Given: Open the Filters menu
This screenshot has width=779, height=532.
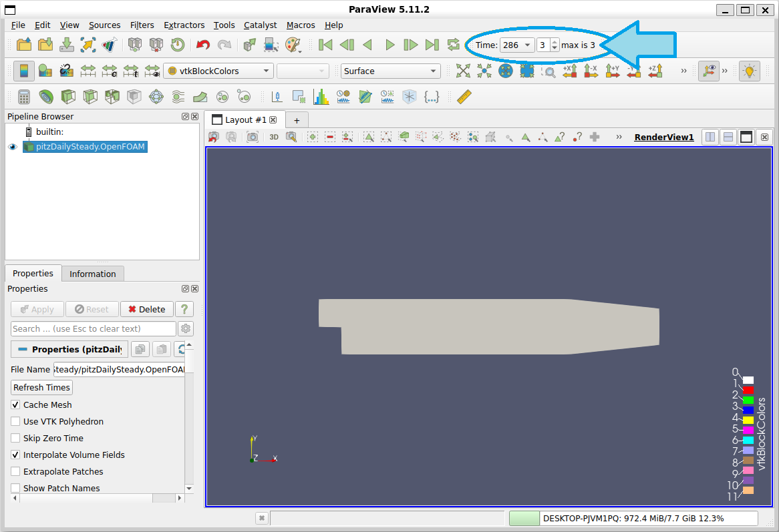Looking at the screenshot, I should (142, 25).
